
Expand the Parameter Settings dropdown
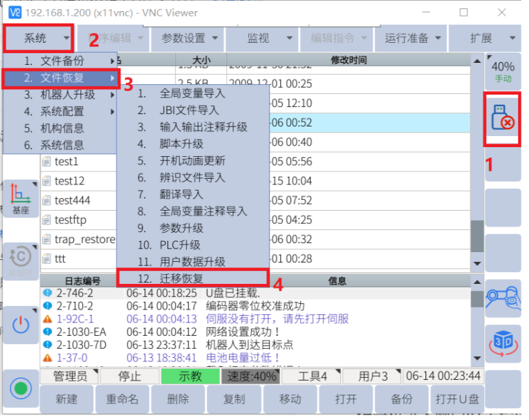point(189,38)
